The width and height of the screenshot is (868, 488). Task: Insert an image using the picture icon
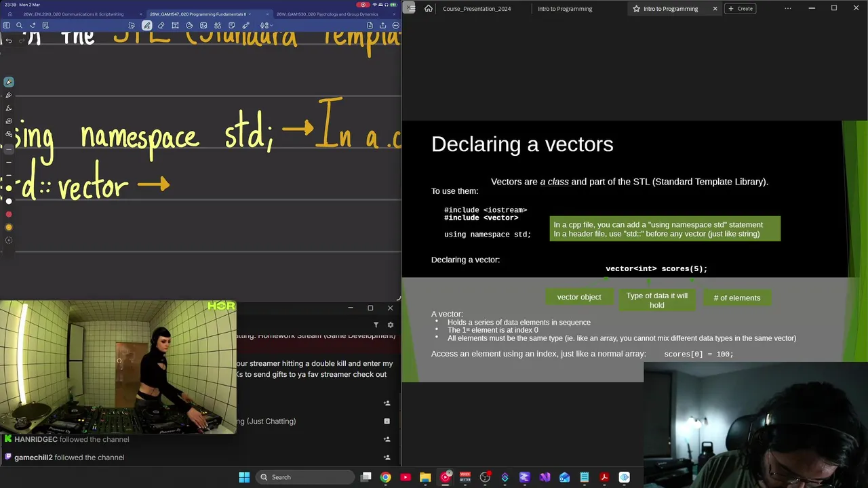click(203, 25)
